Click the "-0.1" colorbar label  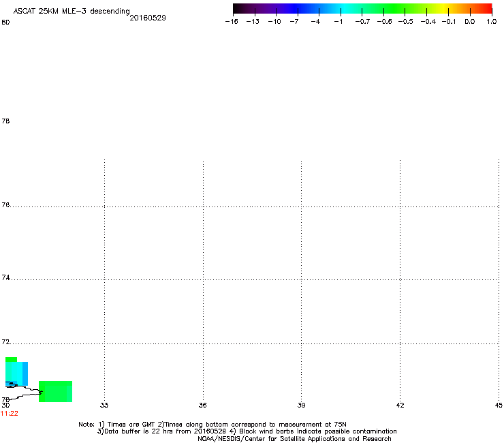(x=449, y=22)
